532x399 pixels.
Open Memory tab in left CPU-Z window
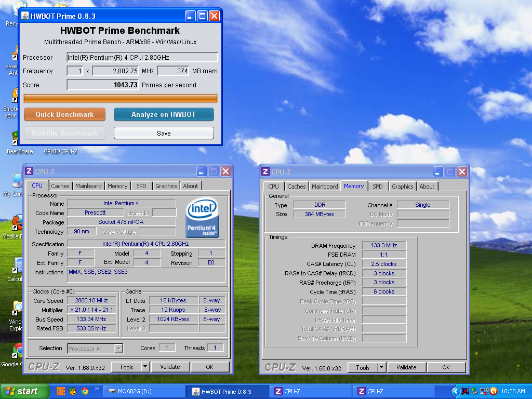[117, 186]
